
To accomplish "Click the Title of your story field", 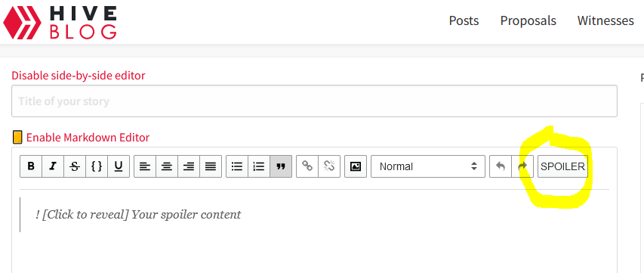I will pos(314,101).
